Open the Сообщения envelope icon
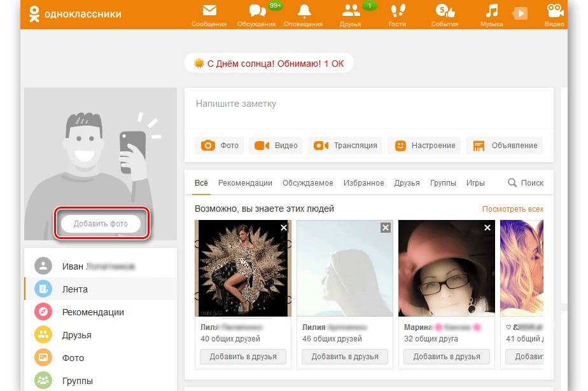Screen dimensions: 588x391 [x=209, y=11]
